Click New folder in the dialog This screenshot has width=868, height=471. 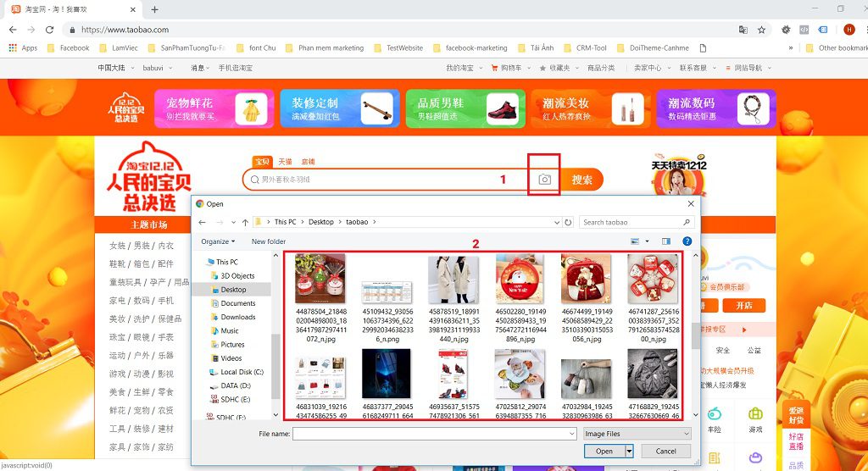click(x=269, y=241)
